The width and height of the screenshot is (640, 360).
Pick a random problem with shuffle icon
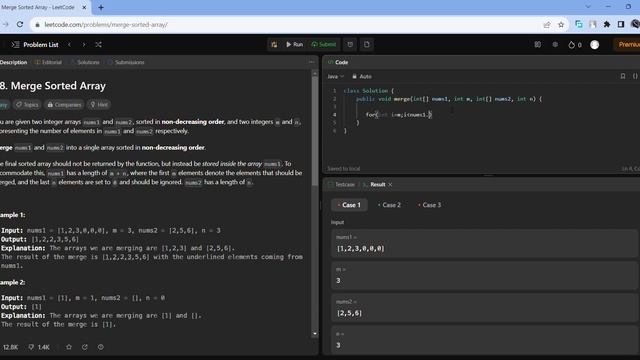coord(98,44)
